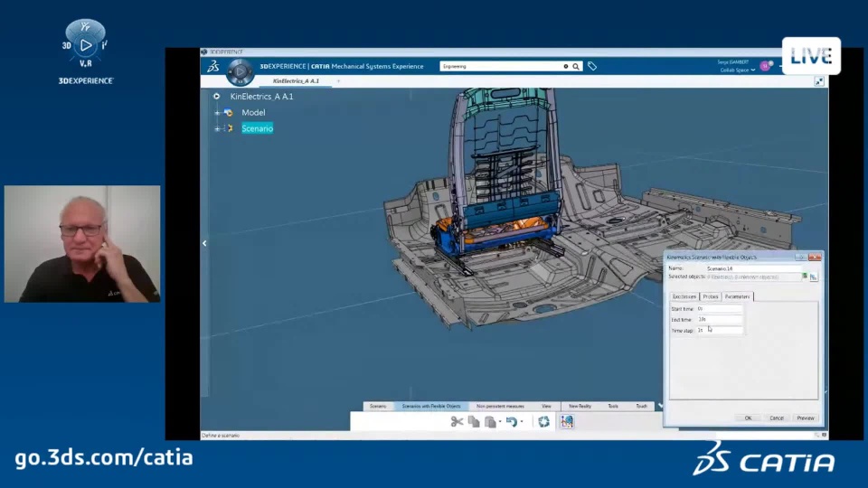Image resolution: width=868 pixels, height=488 pixels.
Task: Open the Tools action bar tab
Action: click(613, 406)
